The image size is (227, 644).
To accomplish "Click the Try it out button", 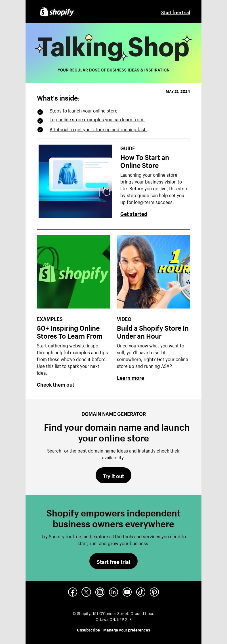I will 113,475.
